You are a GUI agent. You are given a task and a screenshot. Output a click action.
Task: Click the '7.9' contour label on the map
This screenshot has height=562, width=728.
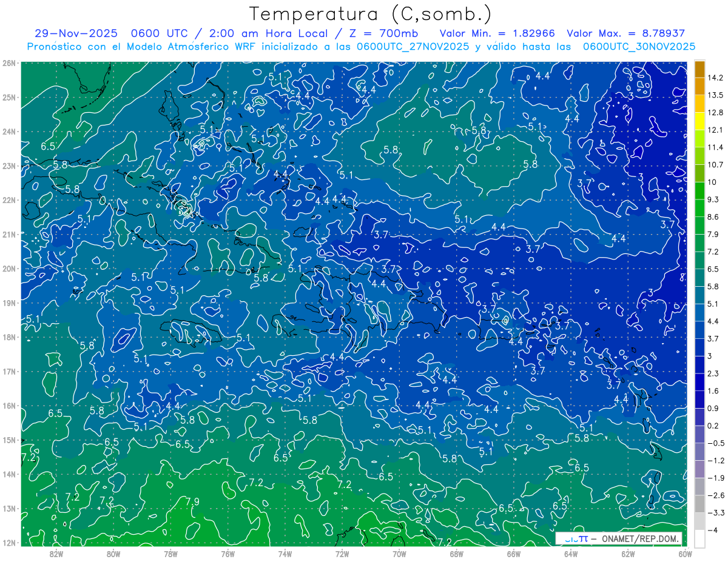[x=193, y=501]
